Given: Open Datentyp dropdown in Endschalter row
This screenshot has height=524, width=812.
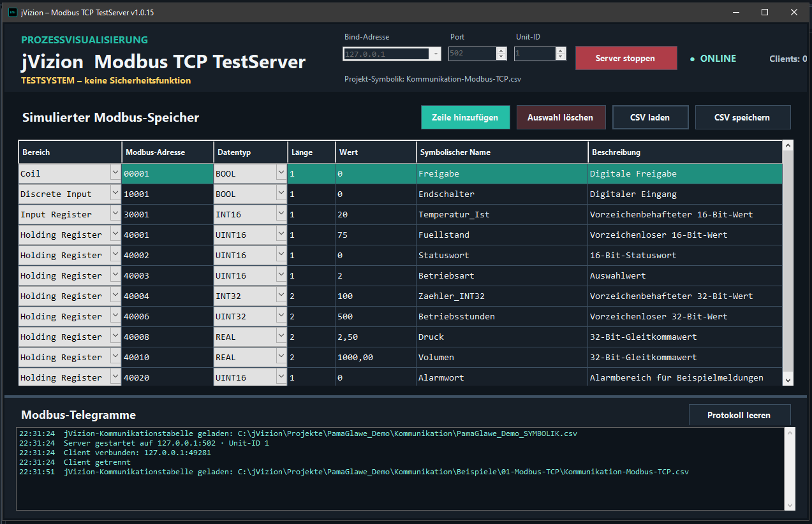Looking at the screenshot, I should [281, 193].
